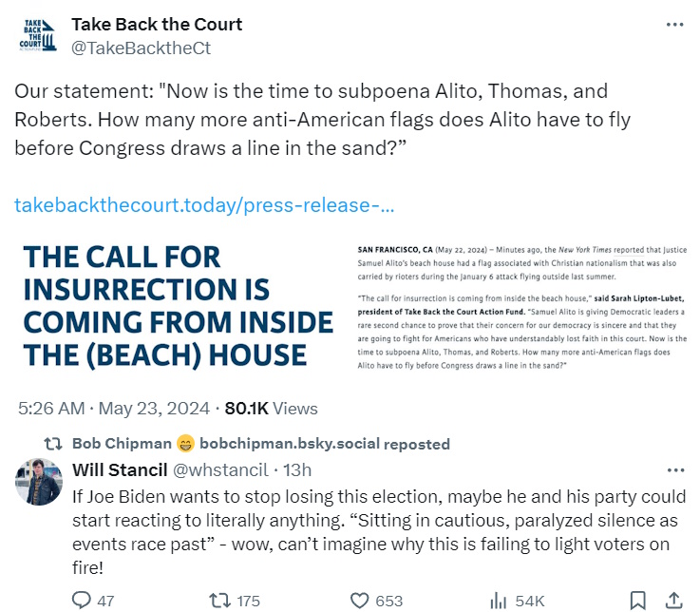Toggle repost on Will Stancil's post

(218, 601)
